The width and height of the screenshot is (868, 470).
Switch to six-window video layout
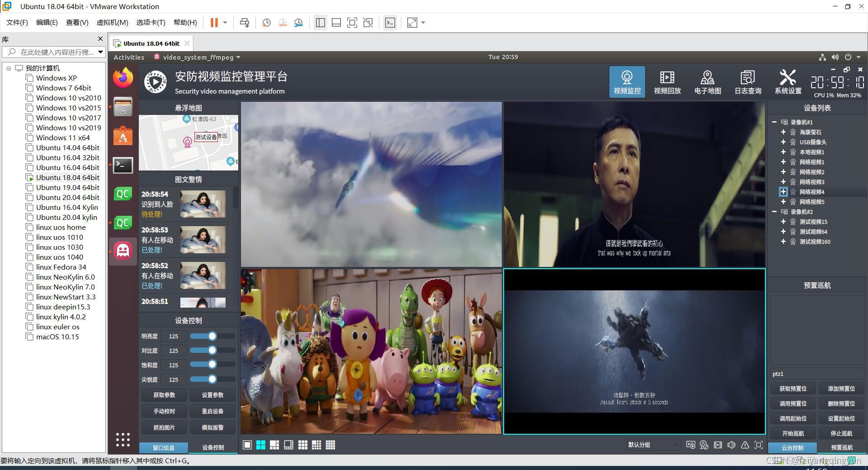click(274, 445)
